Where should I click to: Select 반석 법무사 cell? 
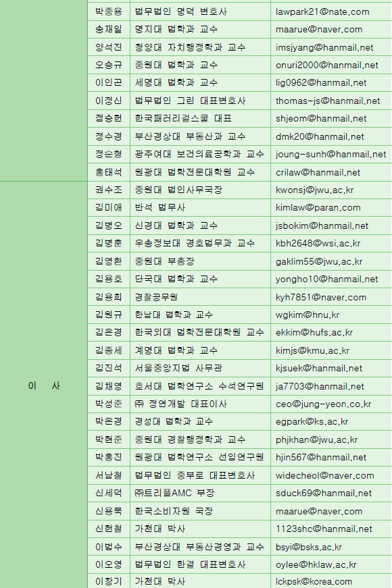200,208
